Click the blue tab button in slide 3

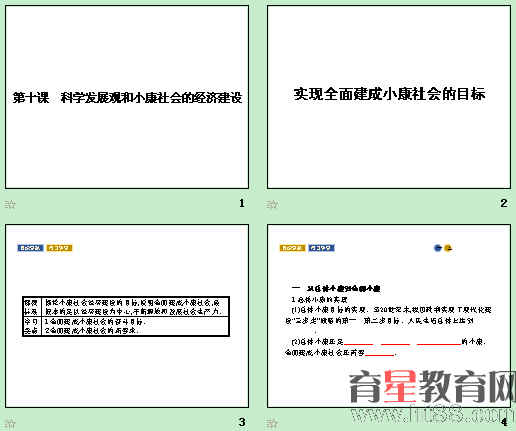(30, 248)
